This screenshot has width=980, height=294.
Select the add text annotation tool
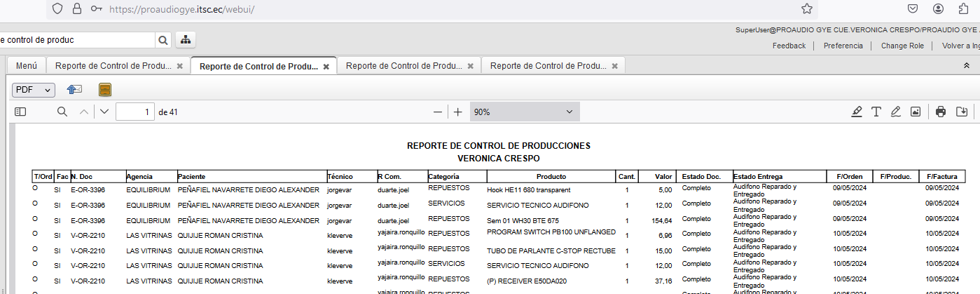click(876, 112)
